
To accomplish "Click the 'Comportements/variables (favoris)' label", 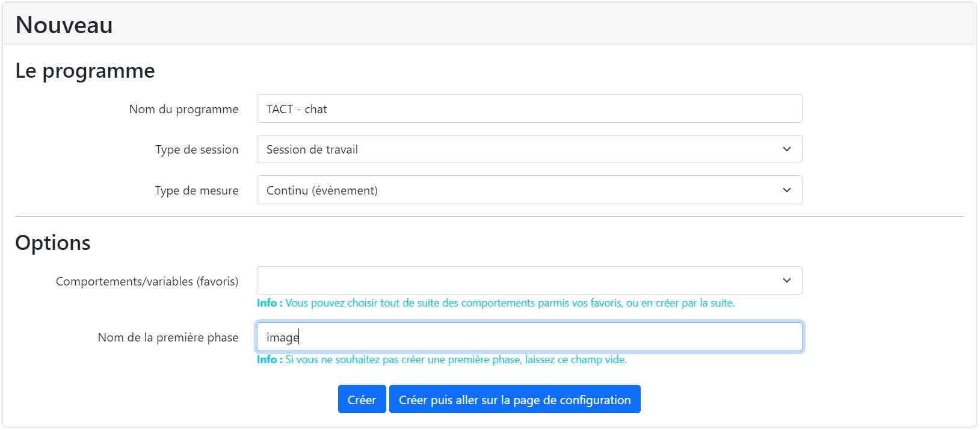I will point(147,281).
